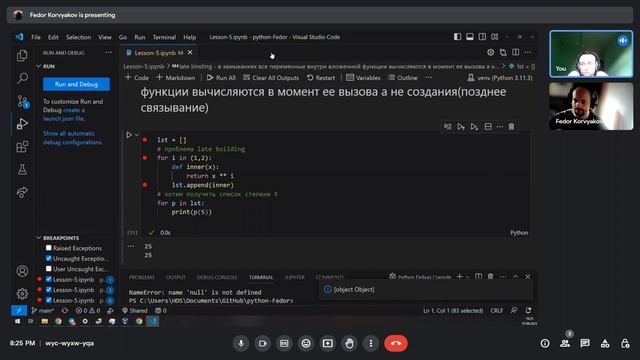Close the terminal panel

(x=528, y=277)
